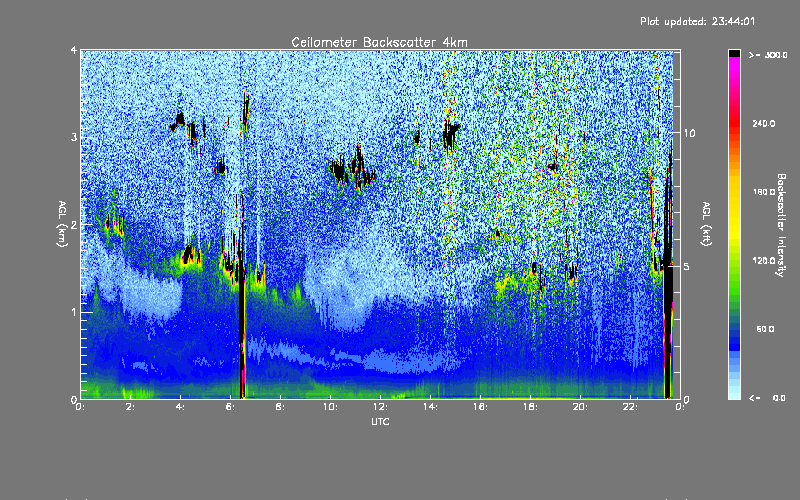This screenshot has height=500, width=800.
Task: Click the "2:" hour tick on the UTC axis
Action: click(x=131, y=407)
